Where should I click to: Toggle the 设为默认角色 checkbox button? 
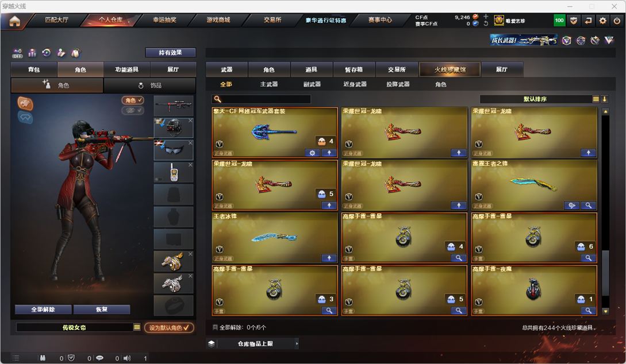pyautogui.click(x=169, y=327)
